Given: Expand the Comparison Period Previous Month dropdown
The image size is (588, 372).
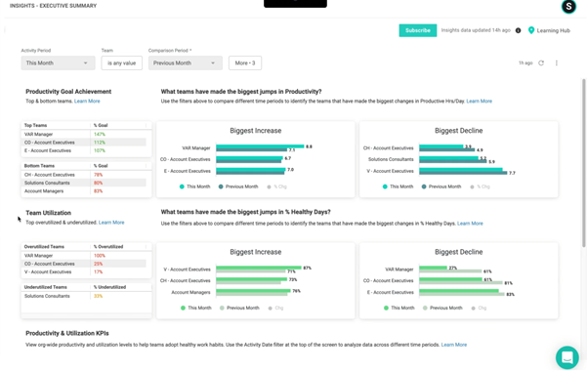Looking at the screenshot, I should tap(186, 63).
